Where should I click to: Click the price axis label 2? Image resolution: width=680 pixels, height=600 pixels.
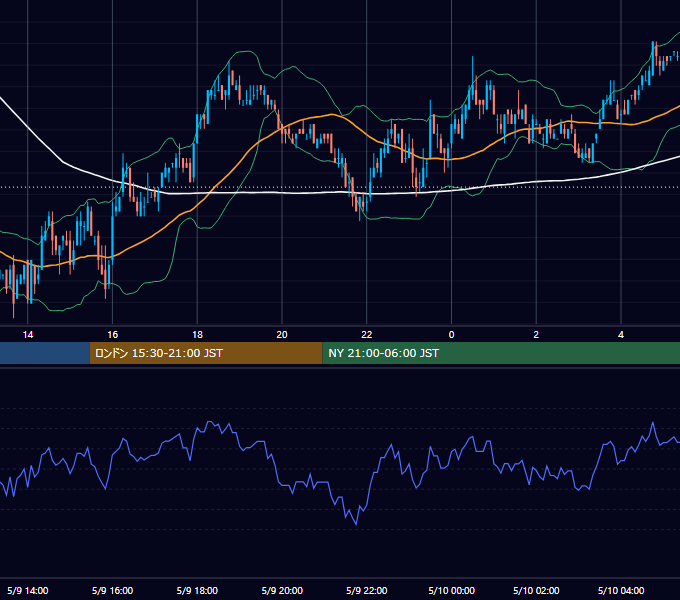(x=536, y=335)
